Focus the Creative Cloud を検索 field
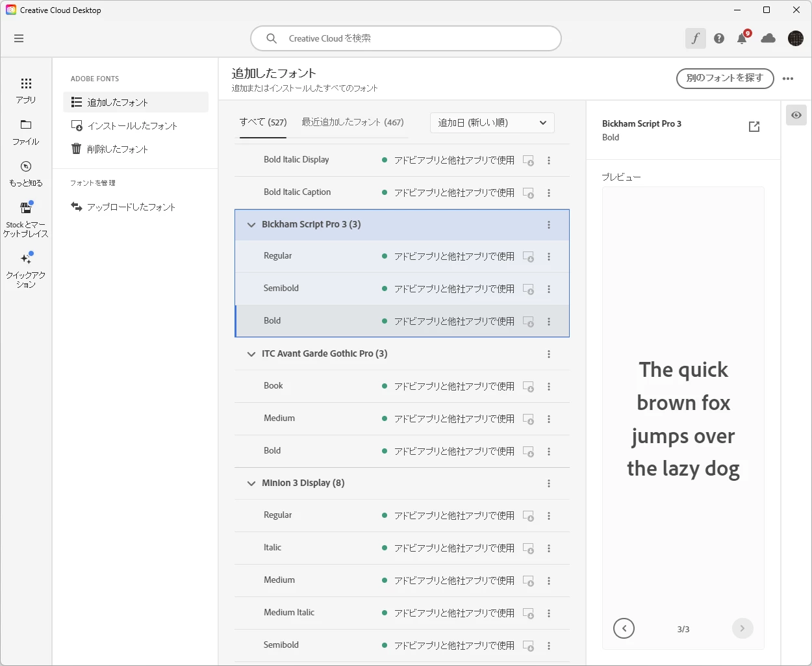 click(406, 38)
